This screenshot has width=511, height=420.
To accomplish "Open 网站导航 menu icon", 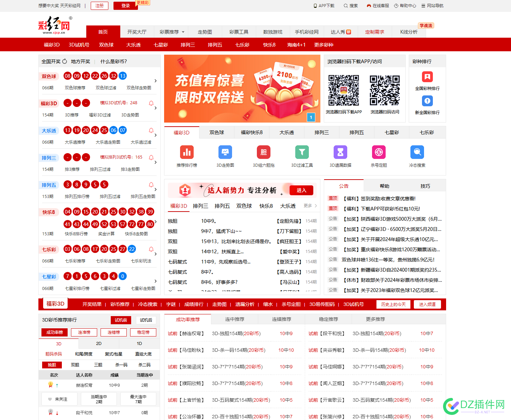I will coord(432,6).
